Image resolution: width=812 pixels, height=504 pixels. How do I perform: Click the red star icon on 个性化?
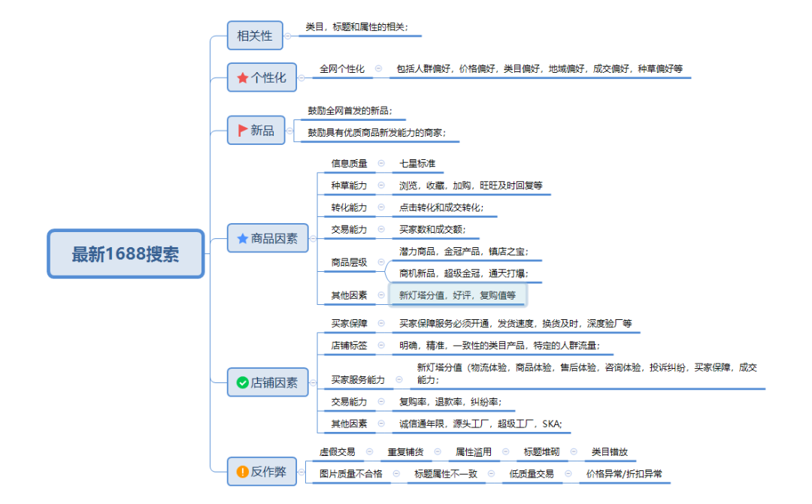[x=242, y=78]
